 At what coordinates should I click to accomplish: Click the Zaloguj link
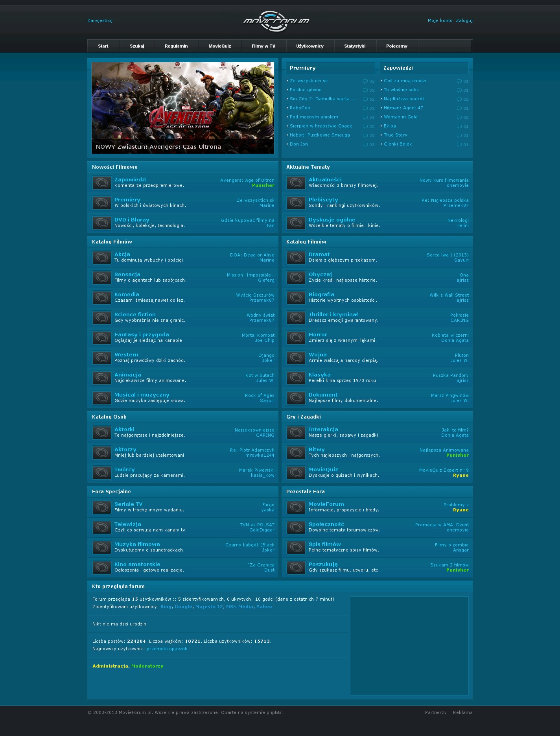[464, 21]
